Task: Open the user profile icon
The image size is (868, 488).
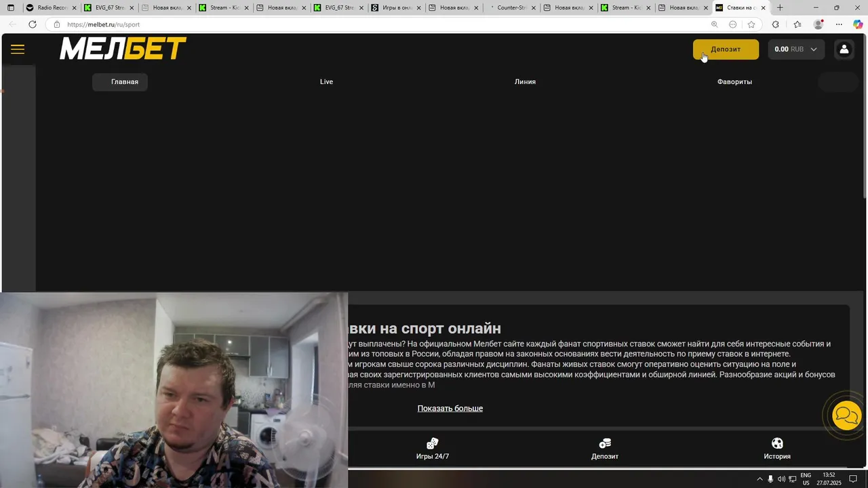Action: point(844,49)
